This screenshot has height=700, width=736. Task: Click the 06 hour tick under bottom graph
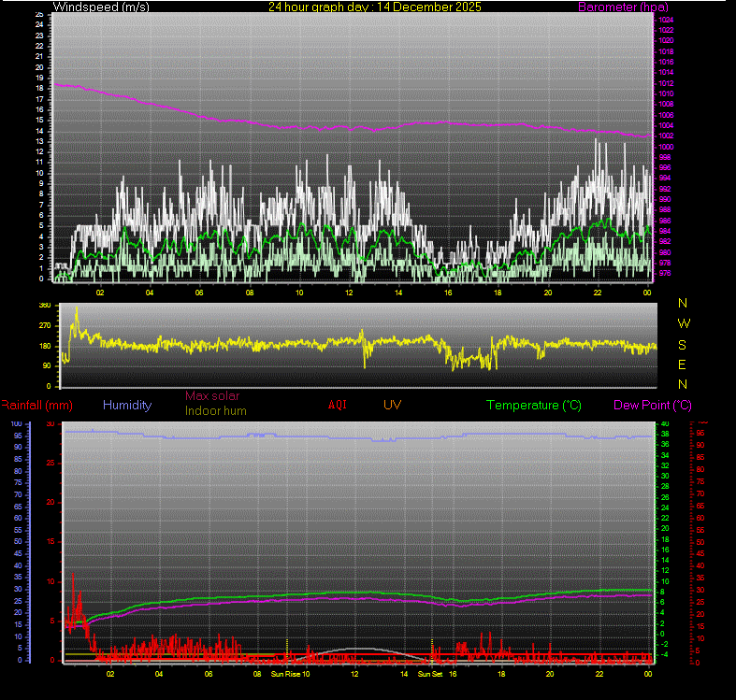click(209, 674)
